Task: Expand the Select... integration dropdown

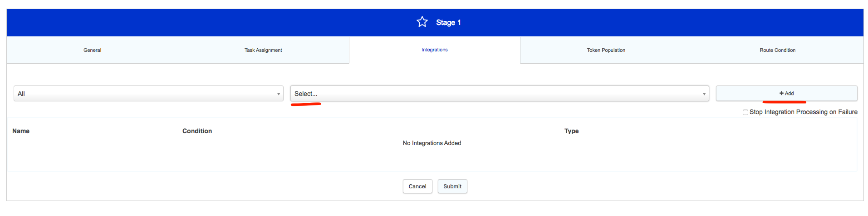Action: [x=500, y=94]
